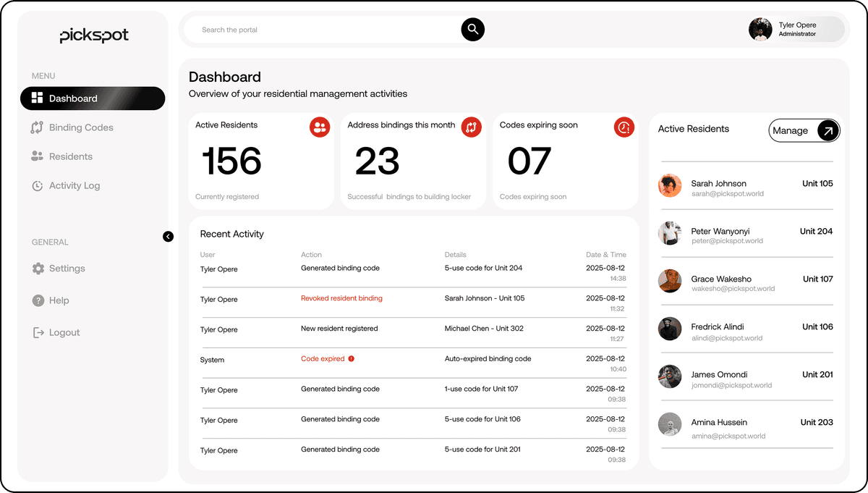The height and width of the screenshot is (493, 868).
Task: Click the 156 active residents count
Action: 231,161
